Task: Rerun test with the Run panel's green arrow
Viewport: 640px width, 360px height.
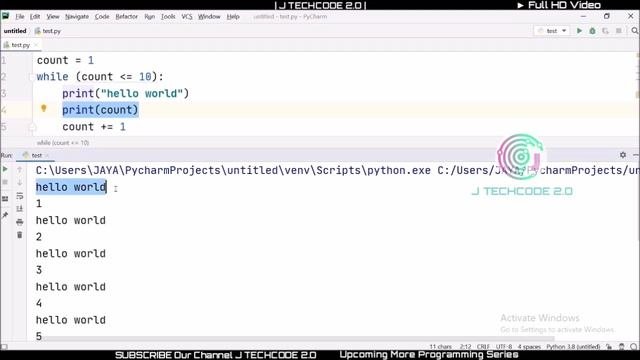Action: point(5,169)
